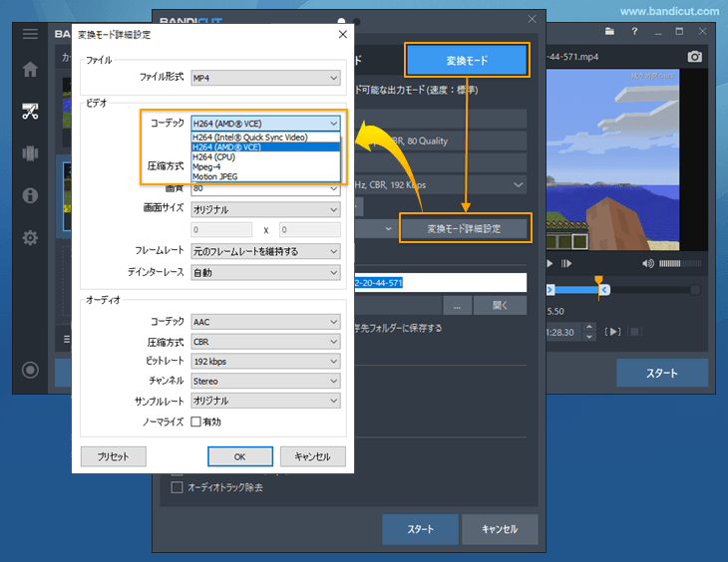Screen dimensions: 728x562
Task: Take a snapshot with the camera icon
Action: point(694,57)
